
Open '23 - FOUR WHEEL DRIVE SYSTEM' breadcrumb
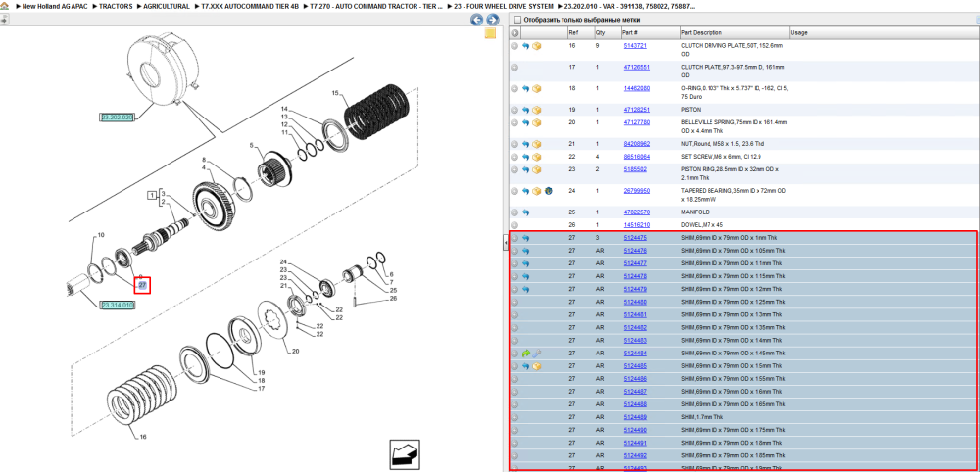click(504, 6)
